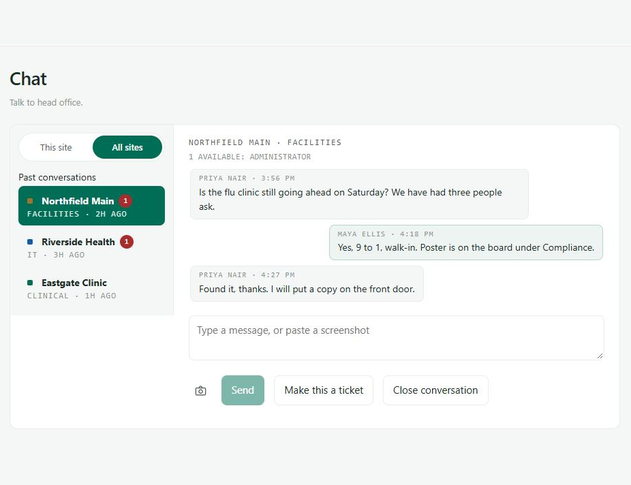Open the Eastgate Clinic conversation

pyautogui.click(x=91, y=288)
